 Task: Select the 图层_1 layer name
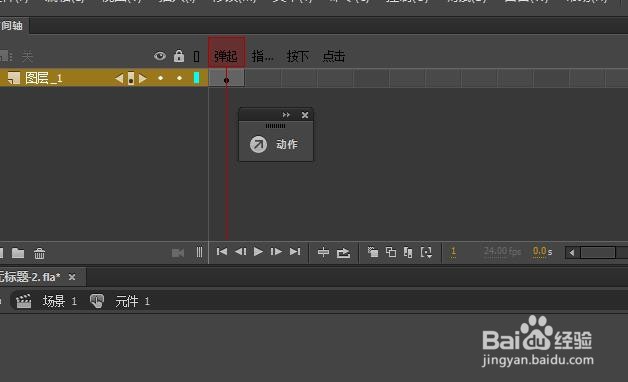(x=44, y=78)
